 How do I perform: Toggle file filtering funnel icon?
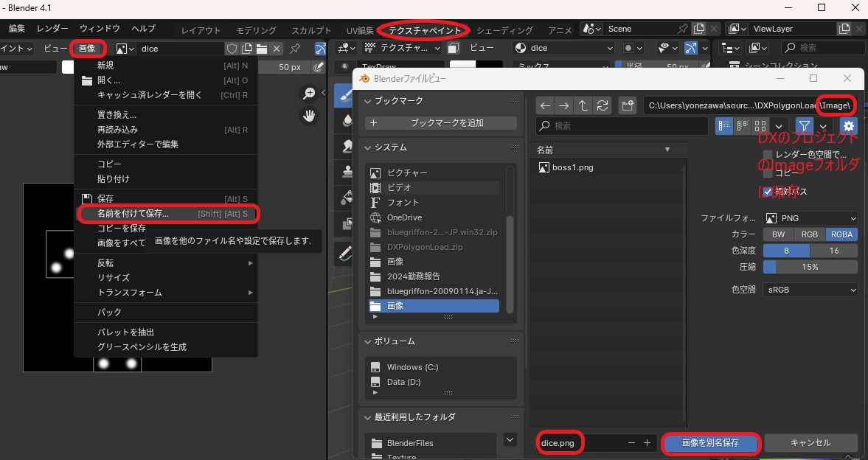pyautogui.click(x=805, y=125)
